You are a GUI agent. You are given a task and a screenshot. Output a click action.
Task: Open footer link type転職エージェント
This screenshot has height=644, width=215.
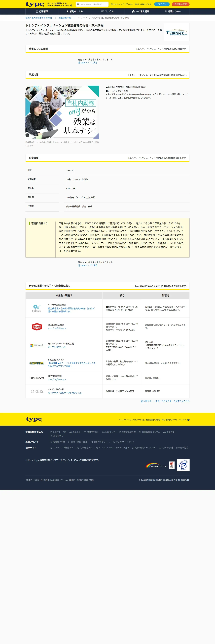click(144, 448)
